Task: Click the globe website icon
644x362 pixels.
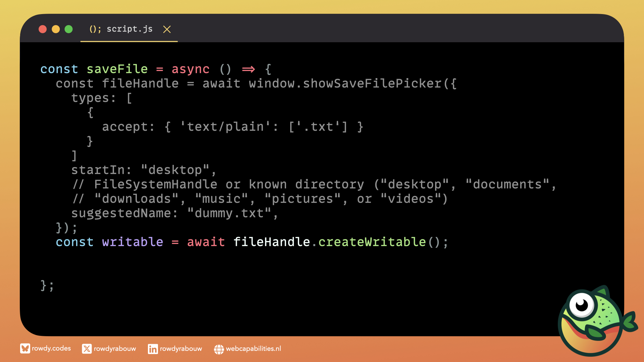Action: (219, 349)
